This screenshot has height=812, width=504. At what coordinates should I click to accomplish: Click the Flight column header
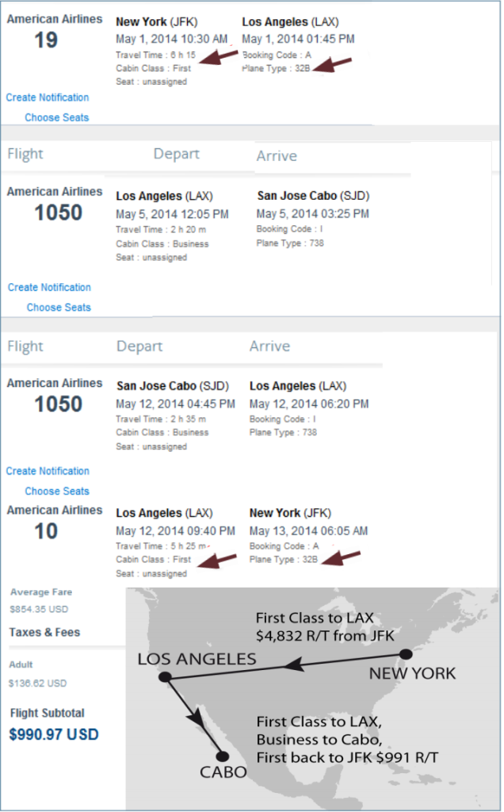pos(25,155)
